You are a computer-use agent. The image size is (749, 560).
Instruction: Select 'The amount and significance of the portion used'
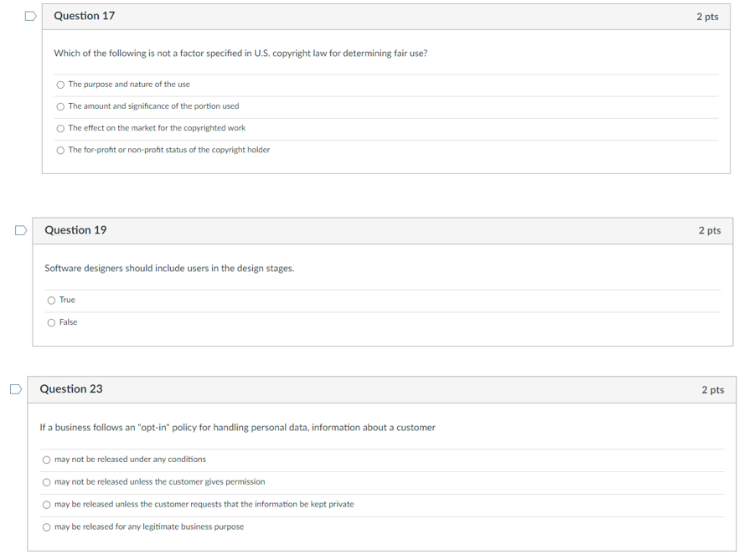pyautogui.click(x=60, y=107)
